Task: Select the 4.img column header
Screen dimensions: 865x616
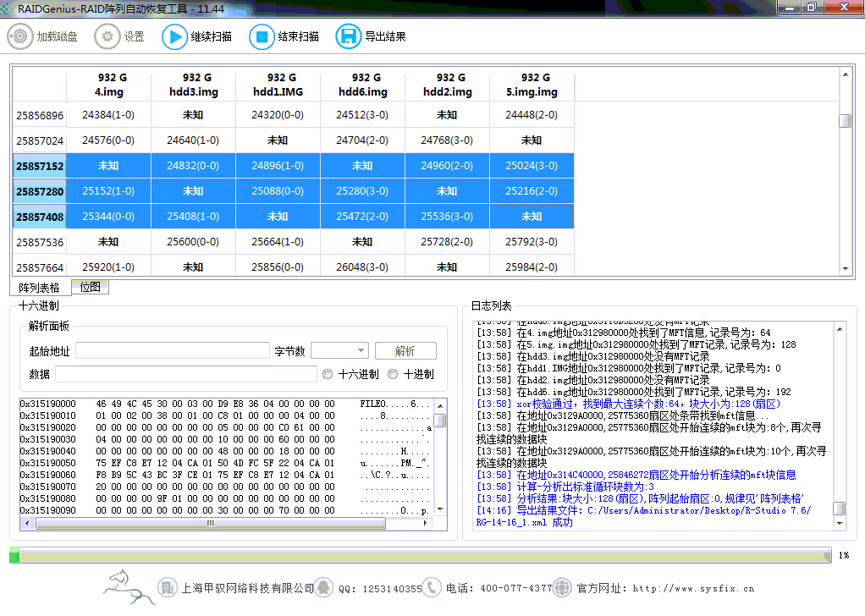Action: point(108,85)
